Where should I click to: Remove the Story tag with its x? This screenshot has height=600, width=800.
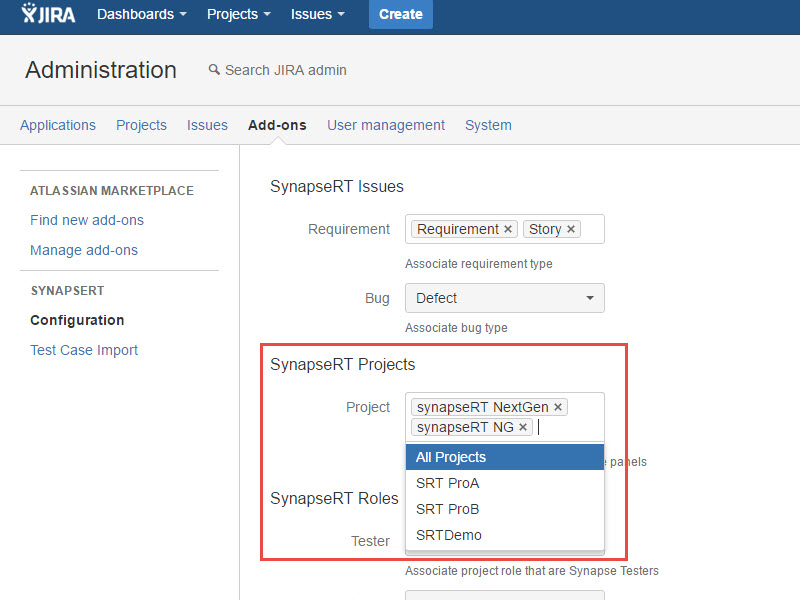pyautogui.click(x=571, y=230)
